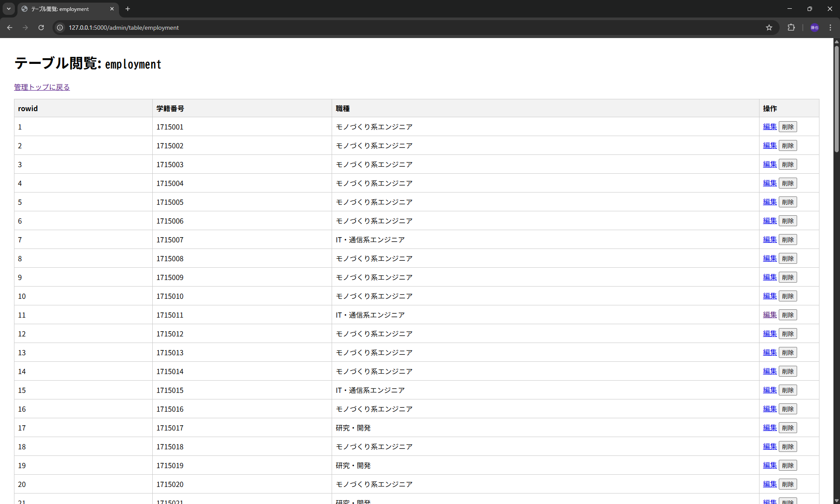Bookmark this page with star icon
Viewport: 840px width, 504px height.
(769, 28)
